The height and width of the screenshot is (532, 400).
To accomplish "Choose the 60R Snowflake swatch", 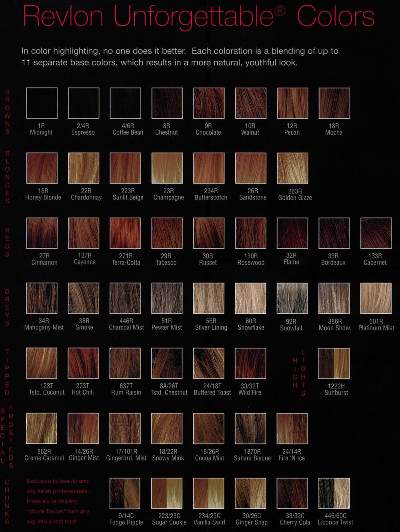I will pyautogui.click(x=250, y=298).
